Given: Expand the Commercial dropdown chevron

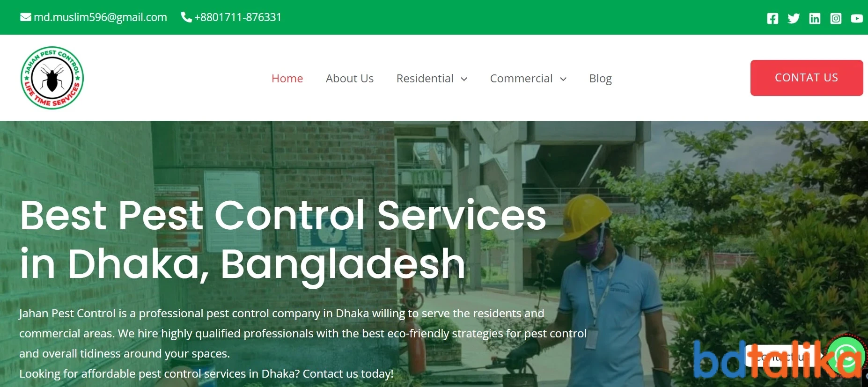Looking at the screenshot, I should point(563,79).
